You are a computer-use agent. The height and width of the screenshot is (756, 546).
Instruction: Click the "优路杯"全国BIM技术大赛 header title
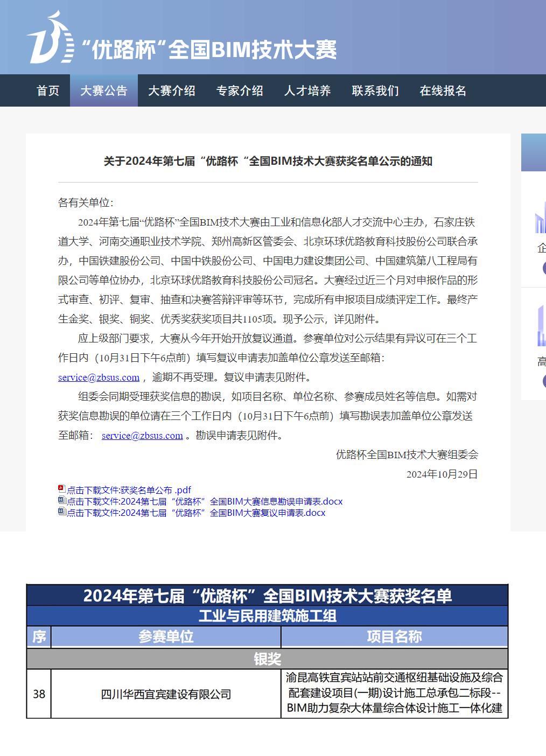[x=209, y=50]
